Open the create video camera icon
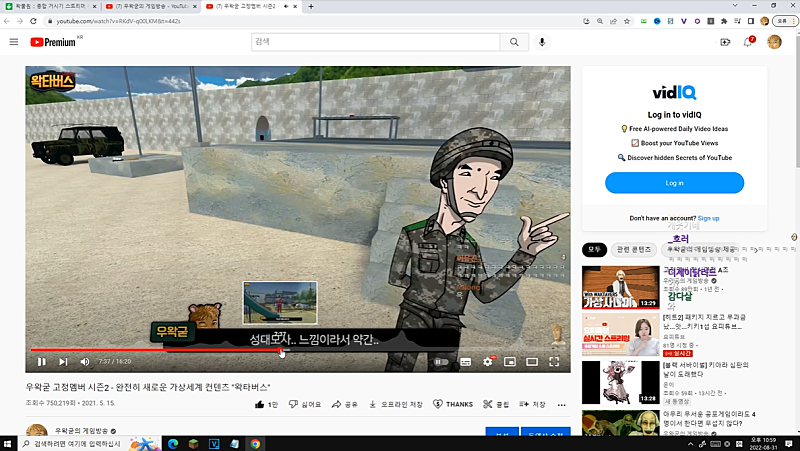The width and height of the screenshot is (800, 451). pos(725,42)
